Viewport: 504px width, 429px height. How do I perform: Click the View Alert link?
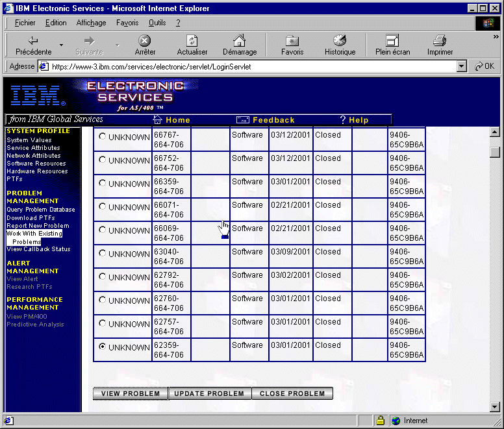click(x=22, y=278)
